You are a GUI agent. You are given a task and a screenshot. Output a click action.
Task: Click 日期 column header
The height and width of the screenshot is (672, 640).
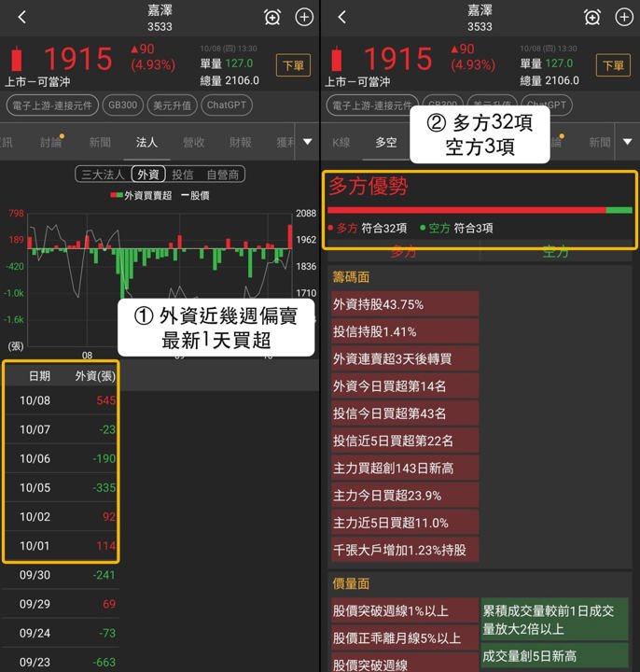click(39, 376)
